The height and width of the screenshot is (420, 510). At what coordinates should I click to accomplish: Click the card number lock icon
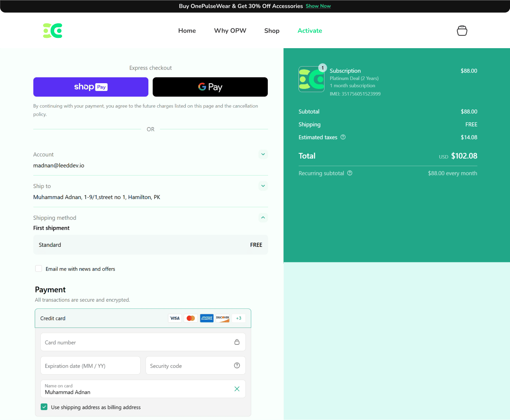(x=237, y=342)
